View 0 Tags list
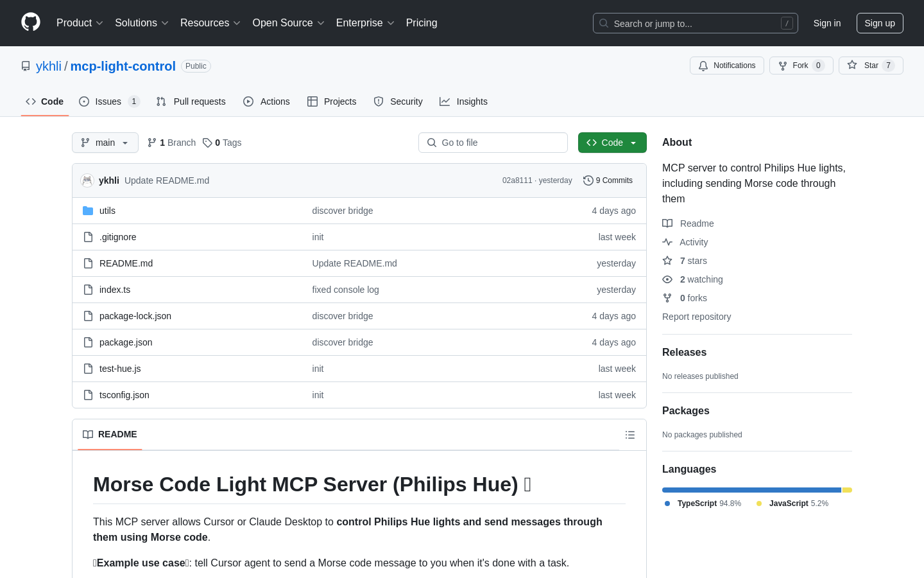924x578 pixels. click(222, 143)
